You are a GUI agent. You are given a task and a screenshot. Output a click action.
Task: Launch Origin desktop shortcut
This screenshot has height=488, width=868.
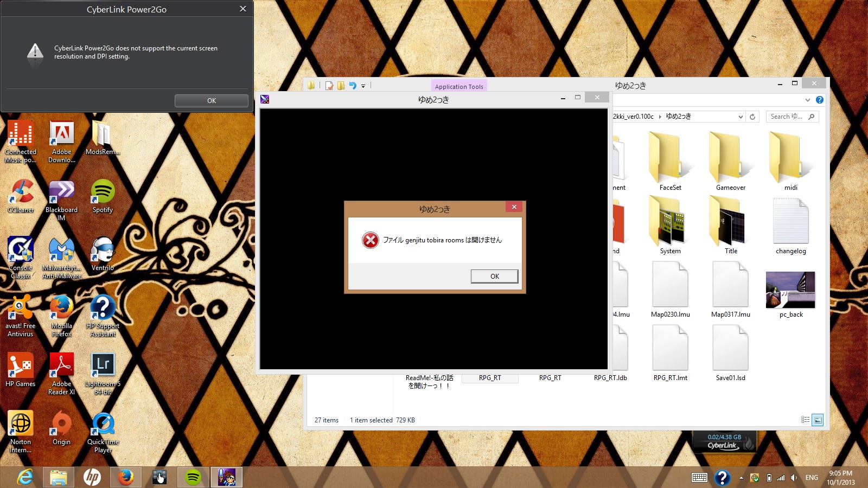(62, 428)
